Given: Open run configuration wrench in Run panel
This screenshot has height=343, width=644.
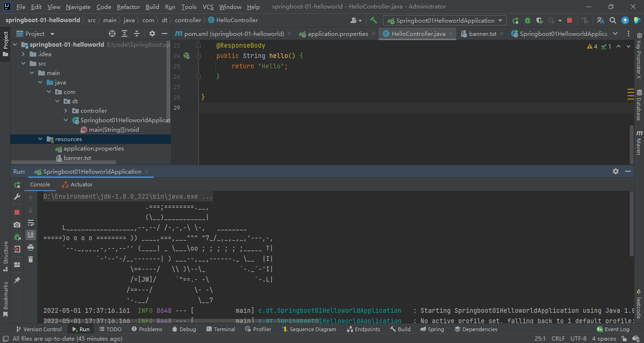Looking at the screenshot, I should [17, 197].
